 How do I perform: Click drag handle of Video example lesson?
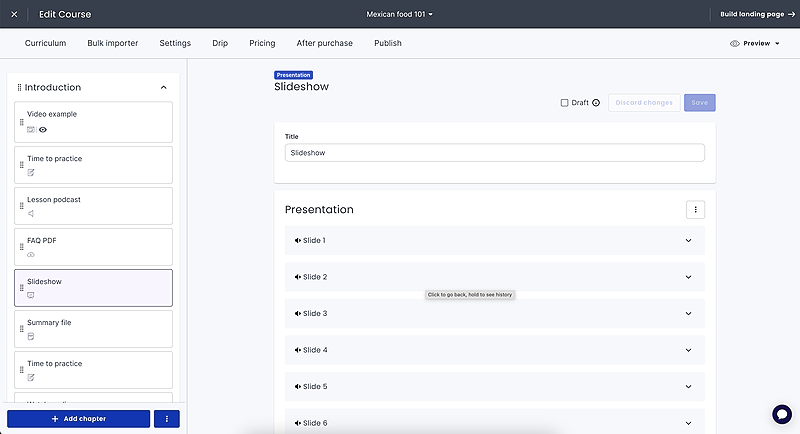pos(21,122)
